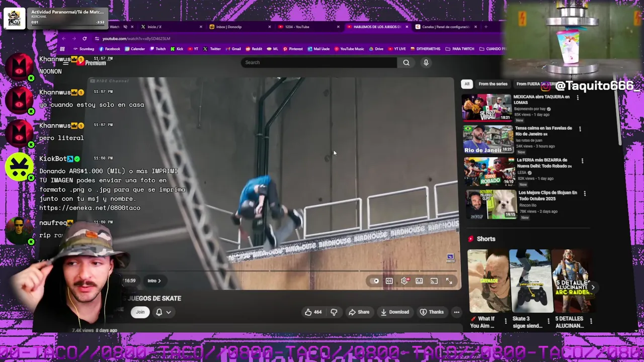Send a Thanks to the creator
The width and height of the screenshot is (644, 362).
pos(432,312)
